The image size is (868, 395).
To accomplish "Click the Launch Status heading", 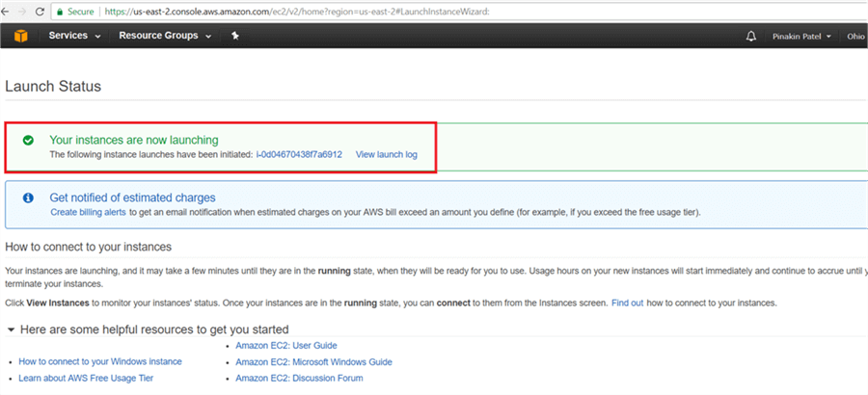I will [53, 87].
